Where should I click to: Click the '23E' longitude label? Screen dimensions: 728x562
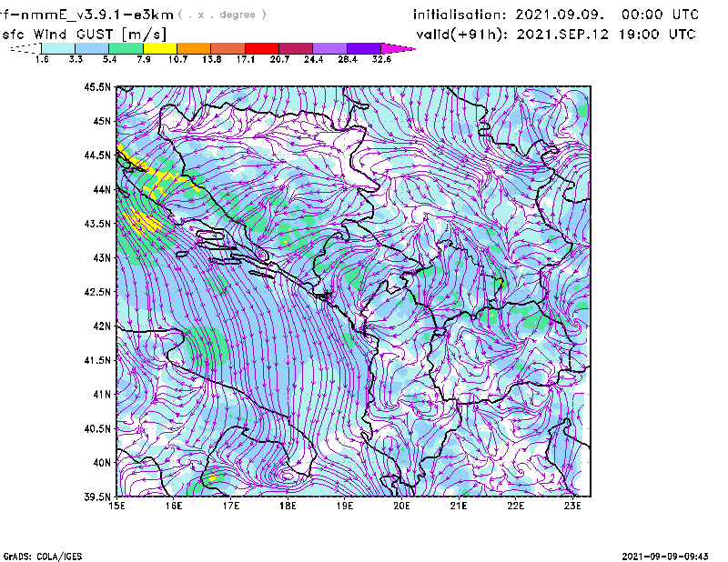573,506
